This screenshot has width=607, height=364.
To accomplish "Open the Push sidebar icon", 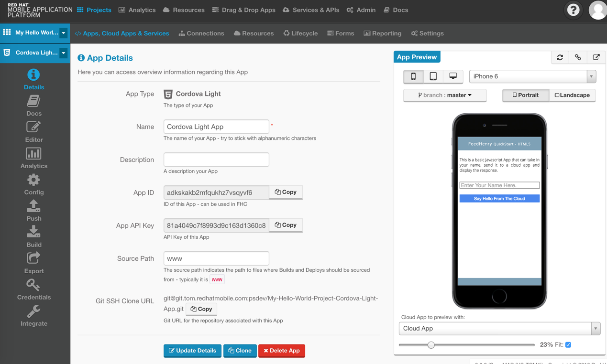I will (x=33, y=206).
